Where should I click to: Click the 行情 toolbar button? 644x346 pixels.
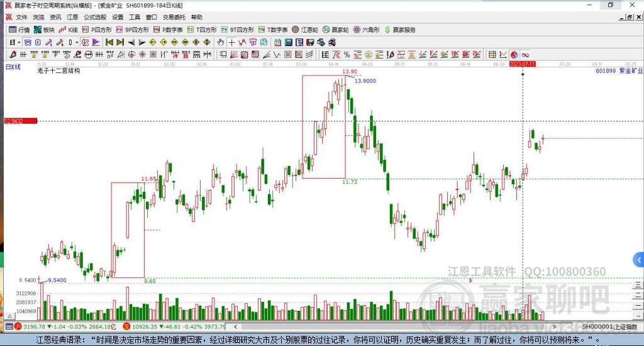(x=19, y=30)
